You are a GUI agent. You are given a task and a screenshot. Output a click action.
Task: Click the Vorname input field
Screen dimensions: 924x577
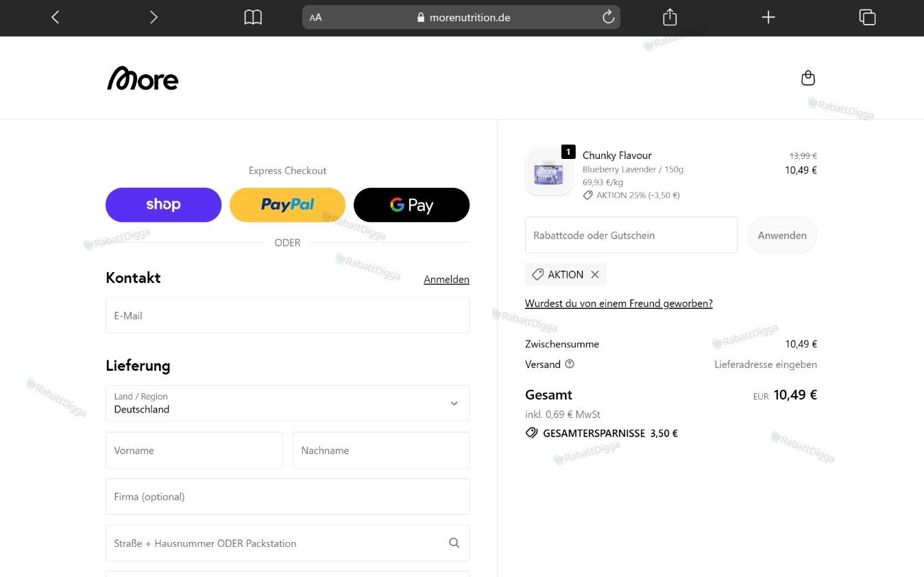[194, 450]
